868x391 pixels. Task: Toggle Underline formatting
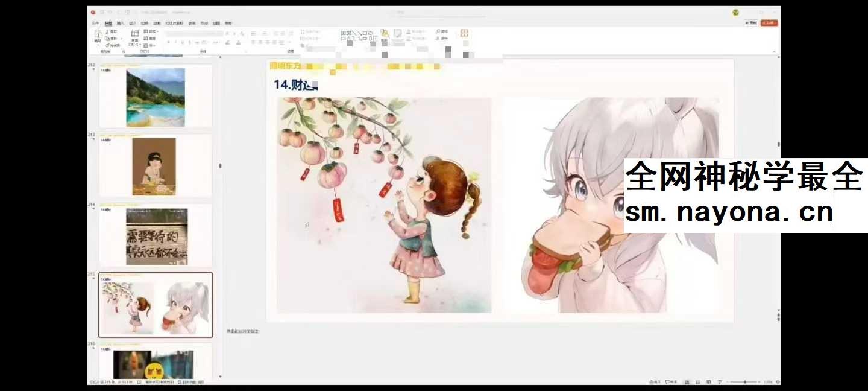tap(183, 42)
